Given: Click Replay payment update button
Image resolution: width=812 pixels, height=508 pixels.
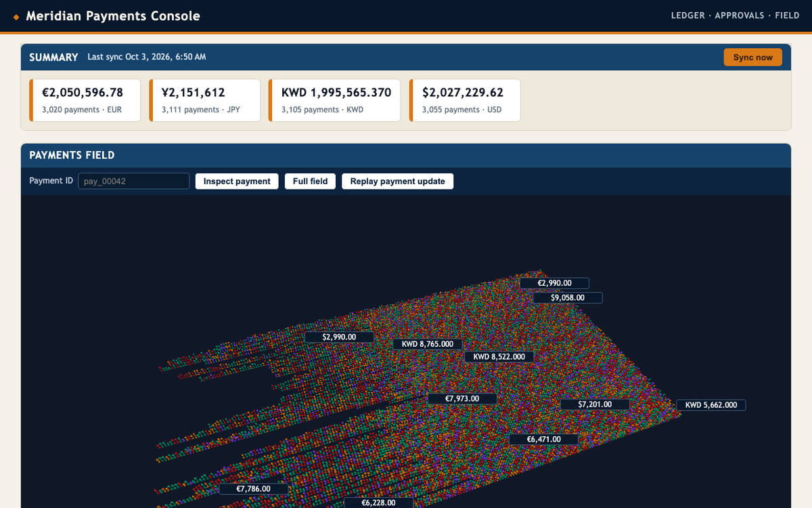Looking at the screenshot, I should click(x=397, y=182).
